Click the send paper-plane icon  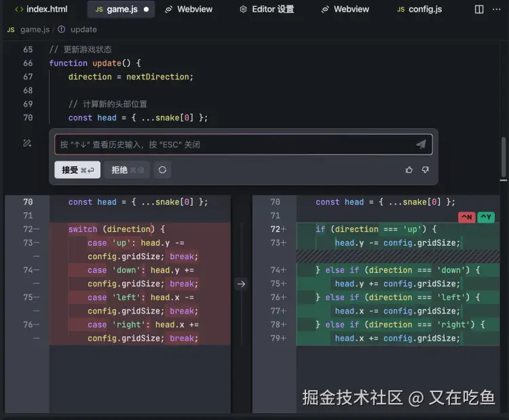click(421, 144)
